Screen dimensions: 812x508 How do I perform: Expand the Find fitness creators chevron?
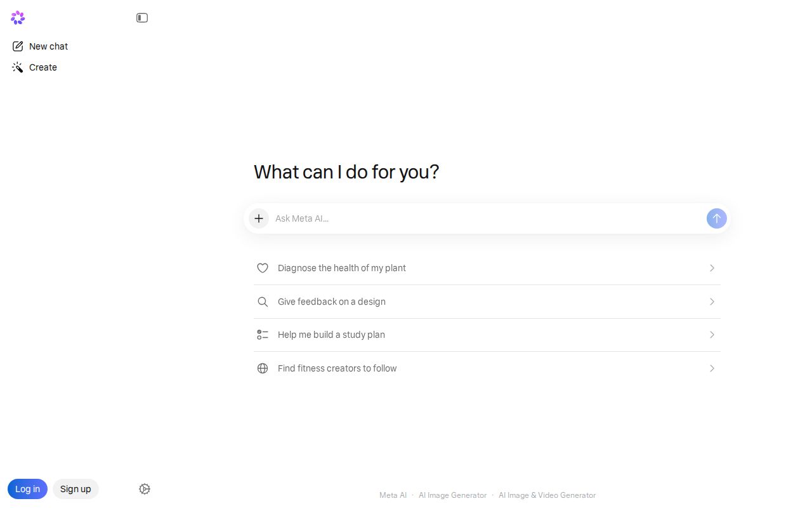712,368
